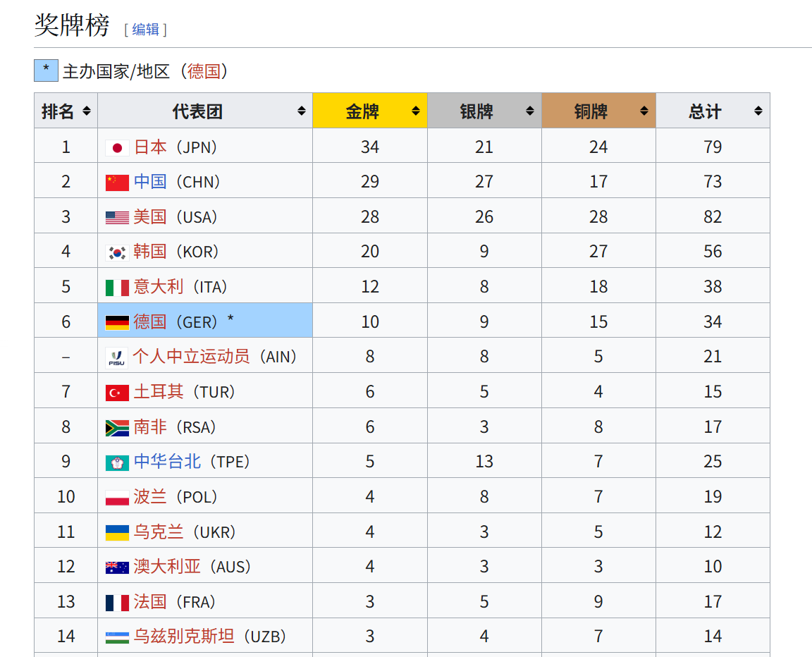Click the Chinese Taipei flag icon
Image resolution: width=812 pixels, height=657 pixels.
point(117,463)
